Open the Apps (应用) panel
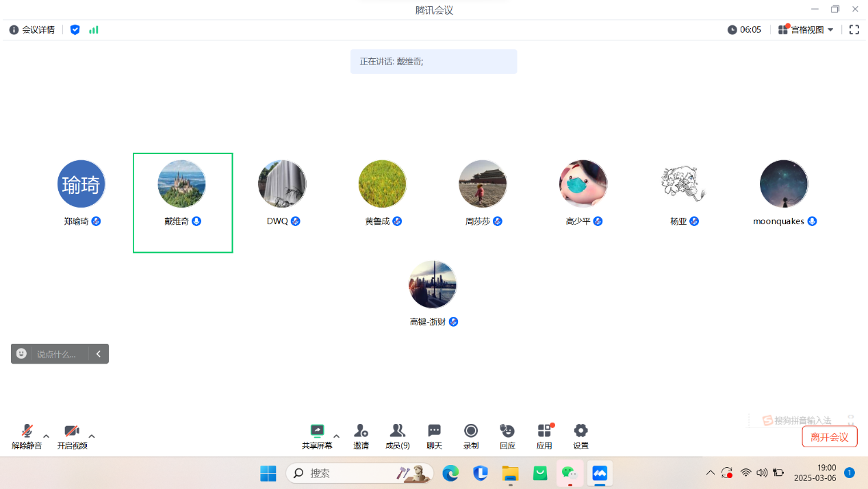 pyautogui.click(x=544, y=431)
